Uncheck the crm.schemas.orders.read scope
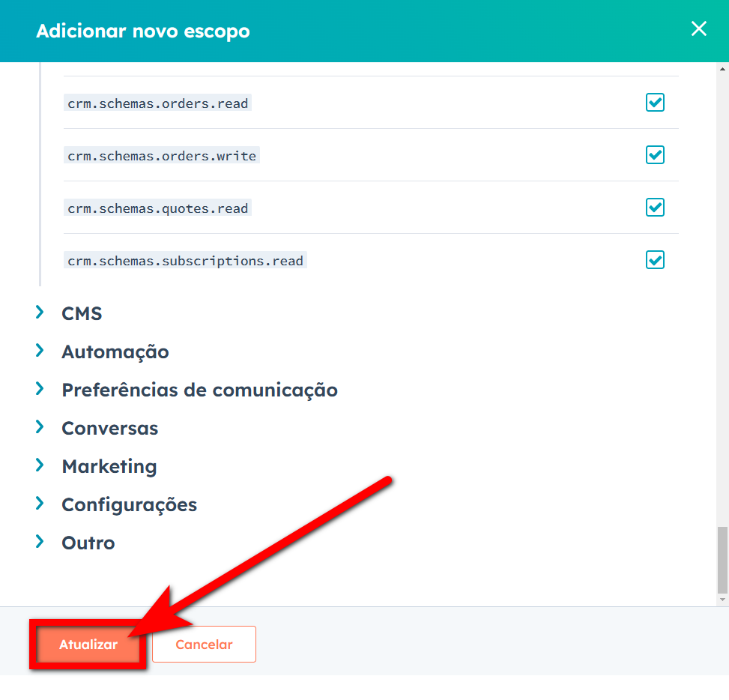Image resolution: width=729 pixels, height=700 pixels. [654, 103]
